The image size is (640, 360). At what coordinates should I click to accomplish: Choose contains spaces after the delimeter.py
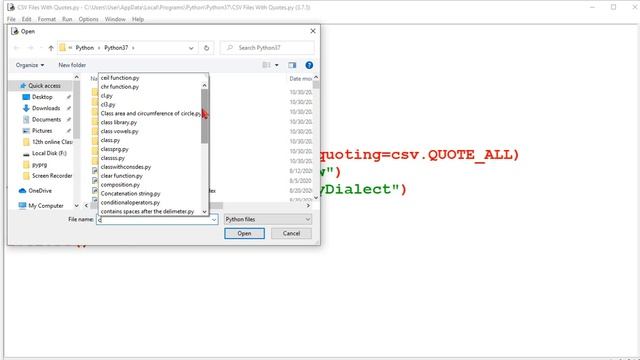(x=147, y=211)
